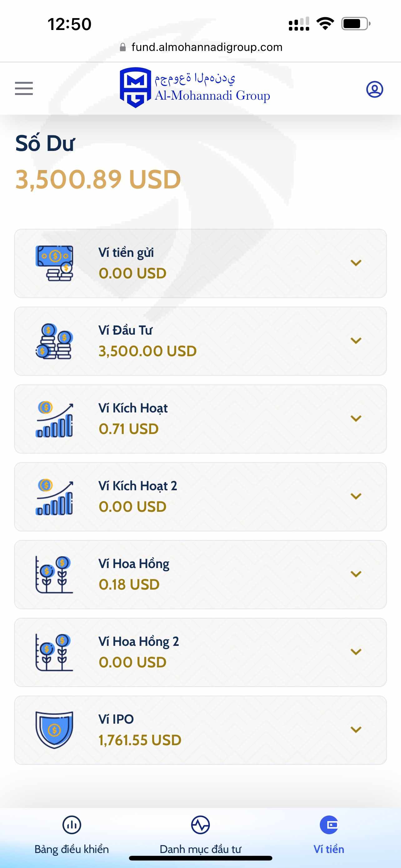This screenshot has height=868, width=401.
Task: Expand the Ví Đầu Tư wallet chevron
Action: [356, 341]
